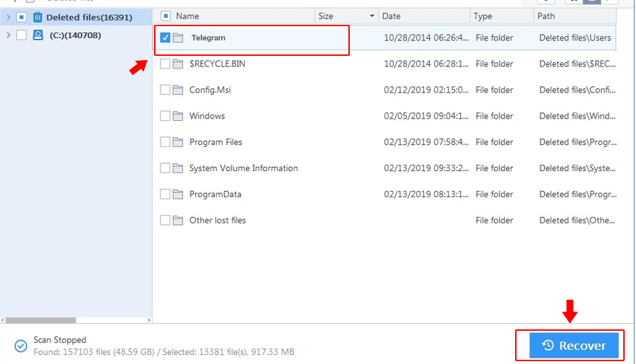This screenshot has width=636, height=364.
Task: Check Other lost files checkbox
Action: (x=165, y=220)
